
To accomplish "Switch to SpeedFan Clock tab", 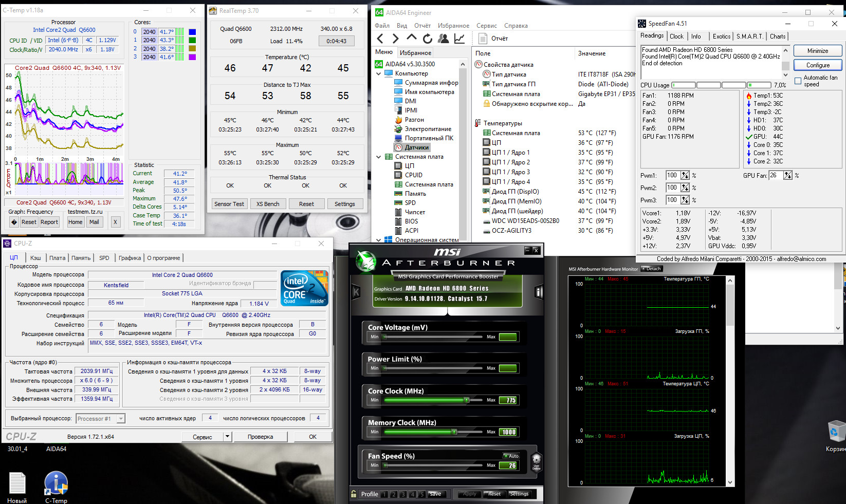I will 676,36.
